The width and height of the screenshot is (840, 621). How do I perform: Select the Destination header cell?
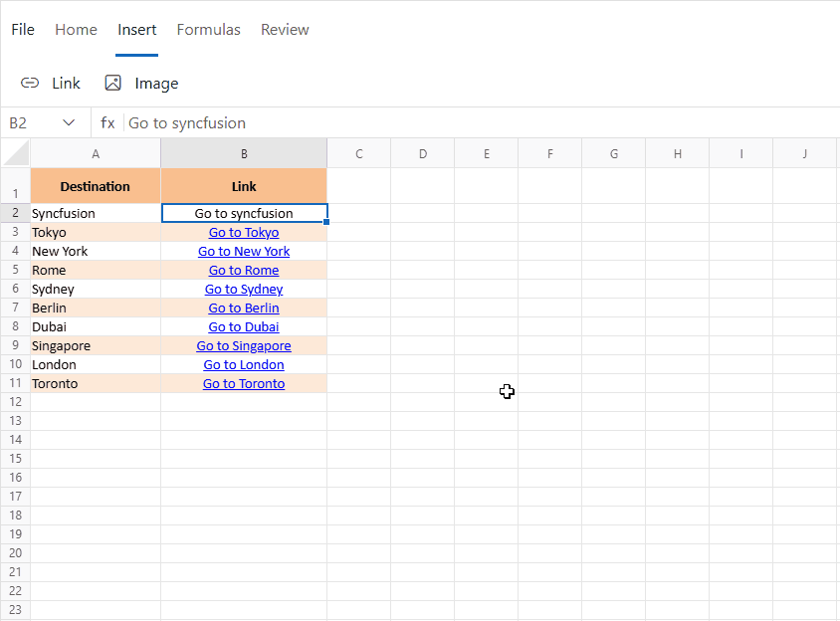tap(96, 186)
